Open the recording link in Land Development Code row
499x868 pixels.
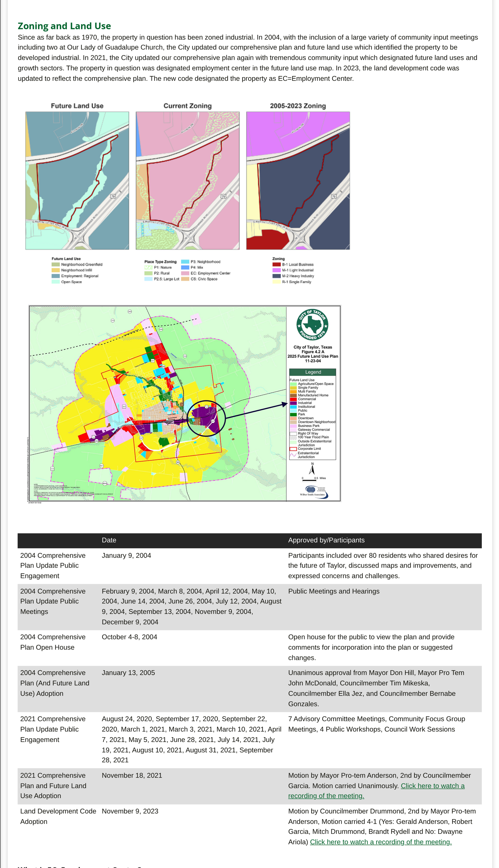coord(381,842)
